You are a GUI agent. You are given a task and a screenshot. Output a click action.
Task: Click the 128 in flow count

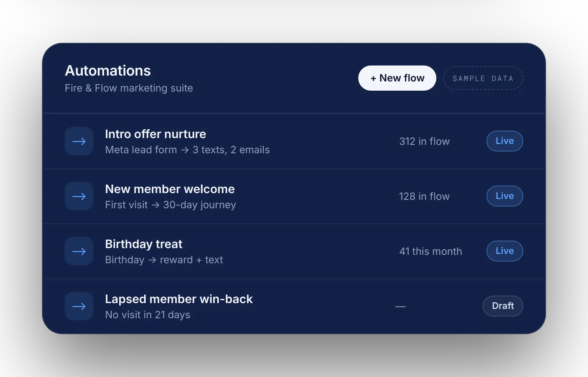[424, 196]
